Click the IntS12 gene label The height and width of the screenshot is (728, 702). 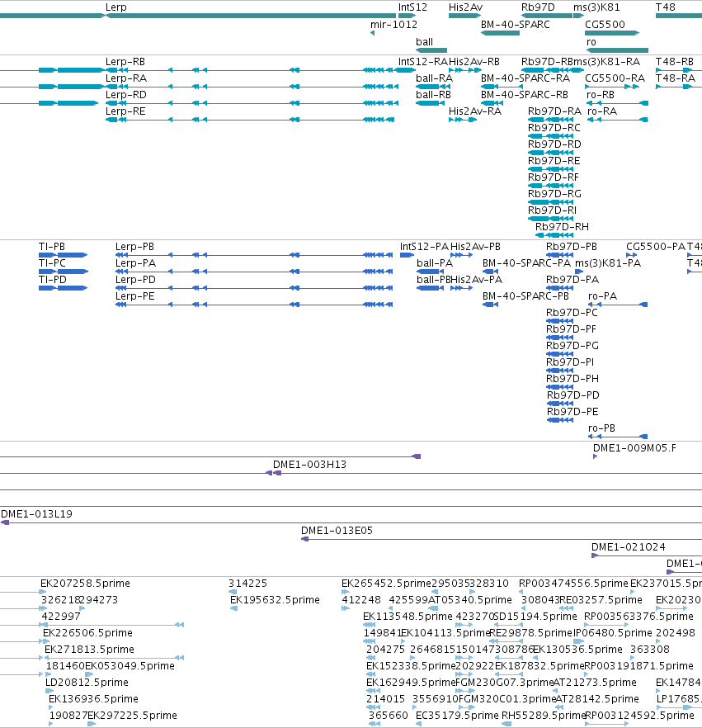tap(412, 7)
